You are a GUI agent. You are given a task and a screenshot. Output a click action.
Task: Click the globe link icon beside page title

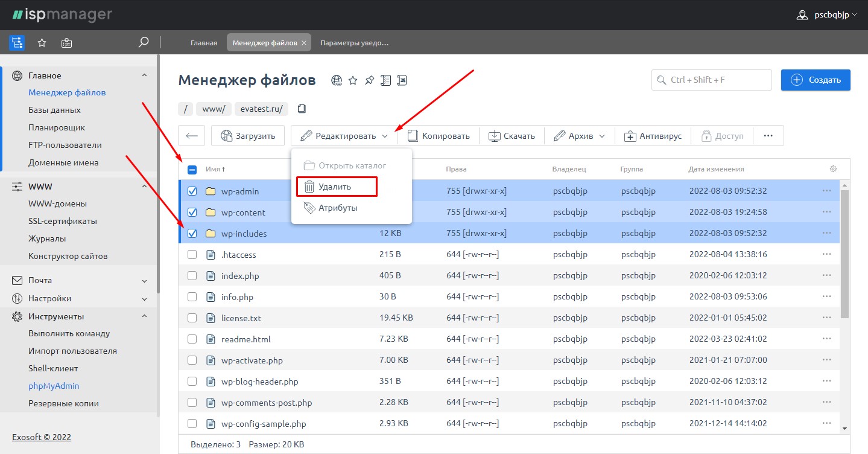click(x=337, y=80)
